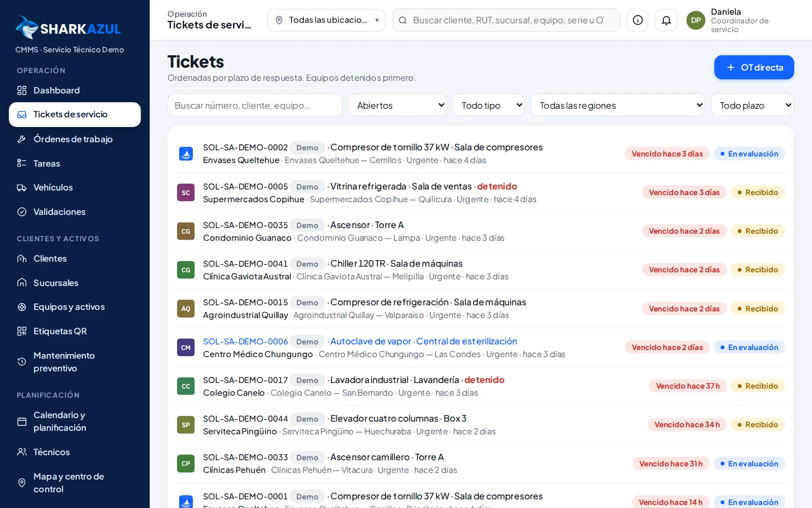This screenshot has height=508, width=812.
Task: Open Validaciones section
Action: tap(75, 212)
